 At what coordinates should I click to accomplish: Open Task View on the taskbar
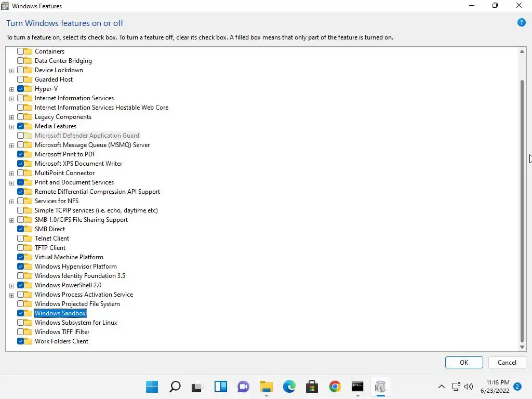click(197, 387)
